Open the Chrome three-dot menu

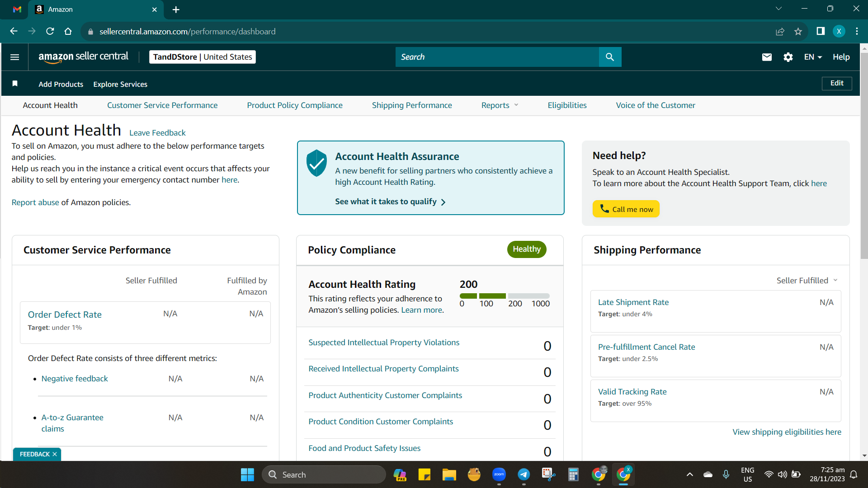(x=857, y=31)
